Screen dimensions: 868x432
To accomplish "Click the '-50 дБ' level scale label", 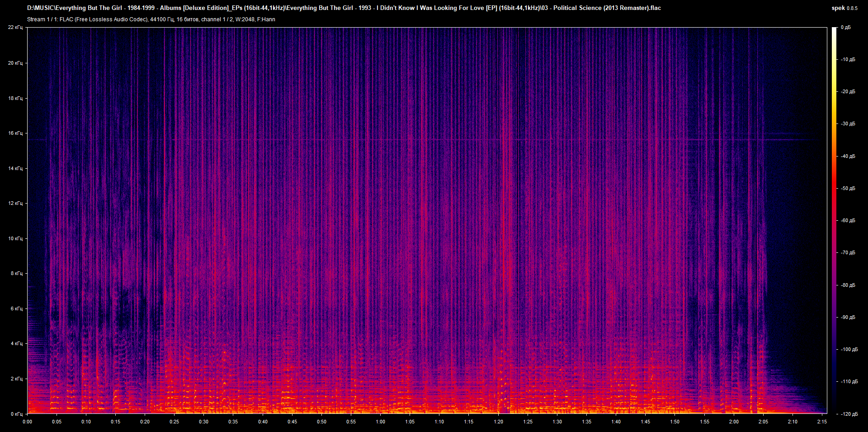I will (848, 189).
